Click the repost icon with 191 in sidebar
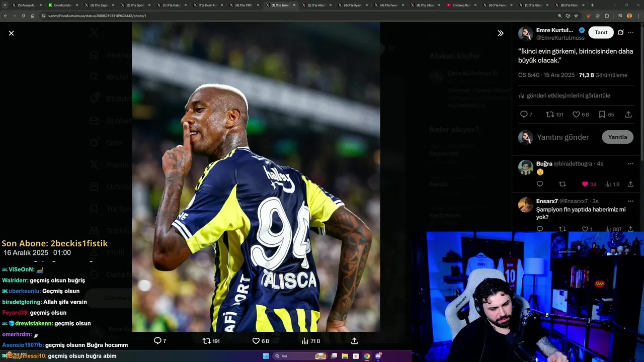This screenshot has width=644, height=362. (550, 115)
